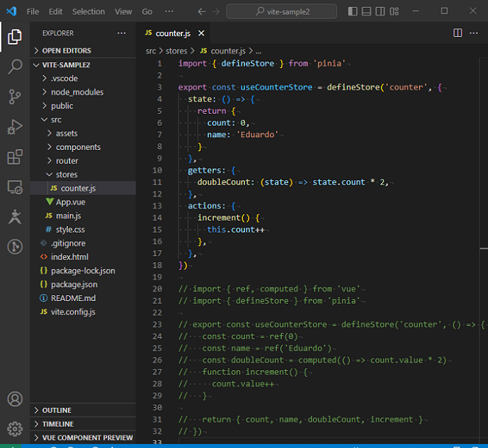Click the stores breadcrumb segment
The height and width of the screenshot is (448, 488).
[176, 51]
